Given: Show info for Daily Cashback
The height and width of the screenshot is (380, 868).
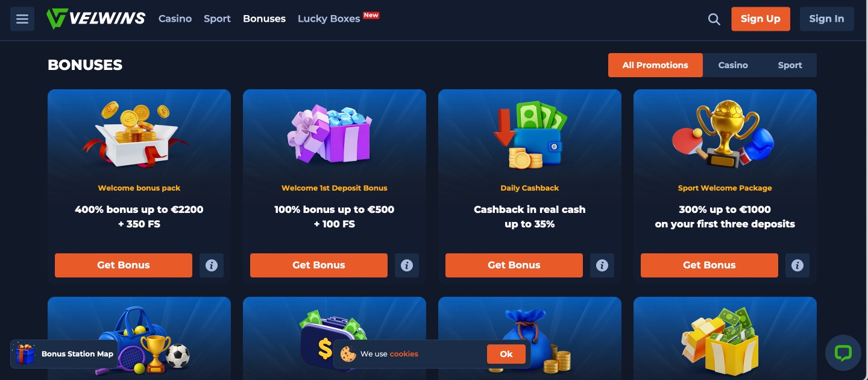Looking at the screenshot, I should 602,265.
